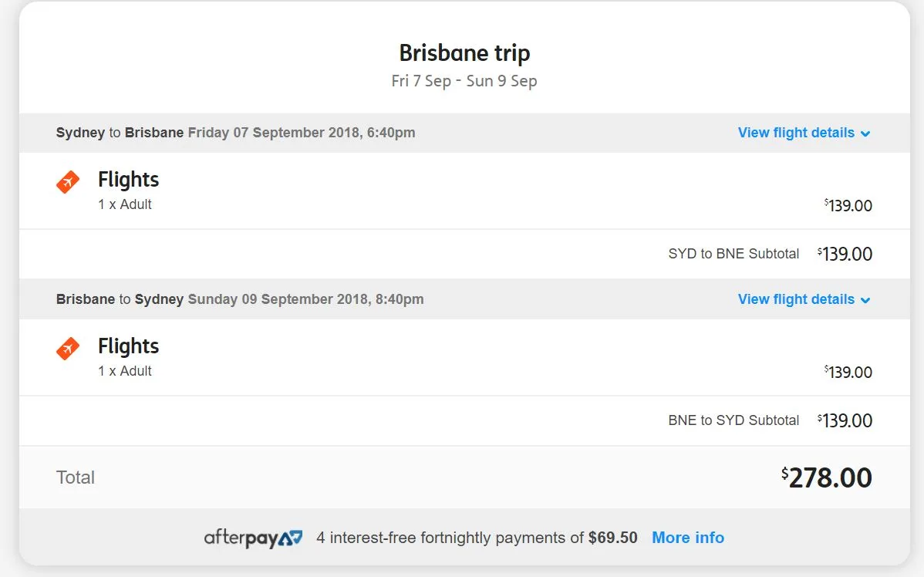
Task: Click the Total label
Action: point(76,477)
